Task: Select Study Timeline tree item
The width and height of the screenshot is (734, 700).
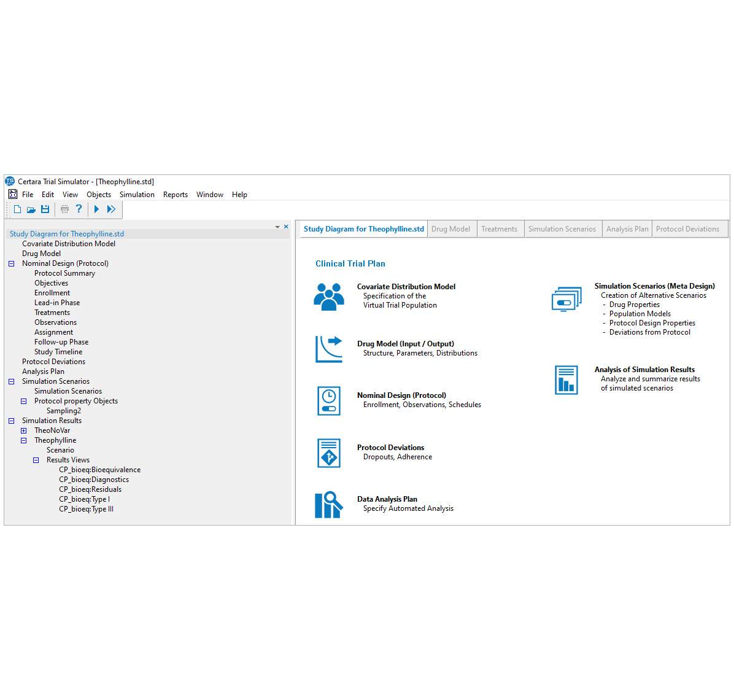Action: click(58, 352)
